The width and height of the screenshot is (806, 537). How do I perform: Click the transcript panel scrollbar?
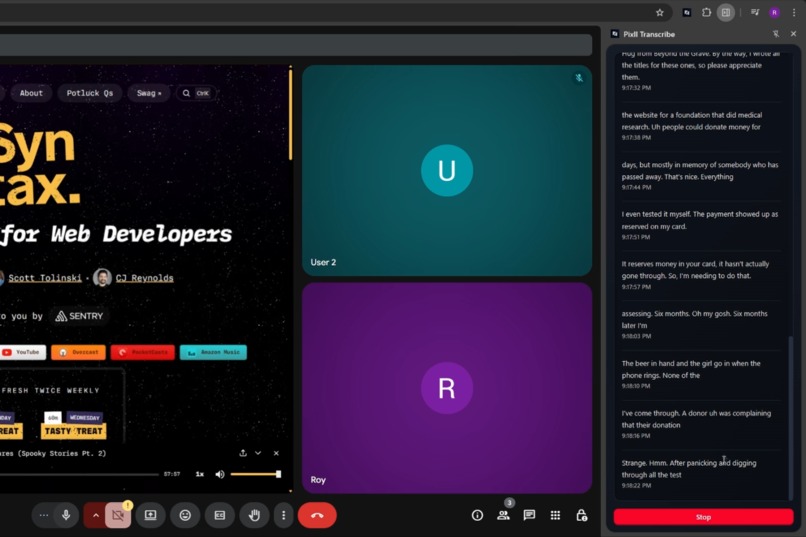[791, 416]
